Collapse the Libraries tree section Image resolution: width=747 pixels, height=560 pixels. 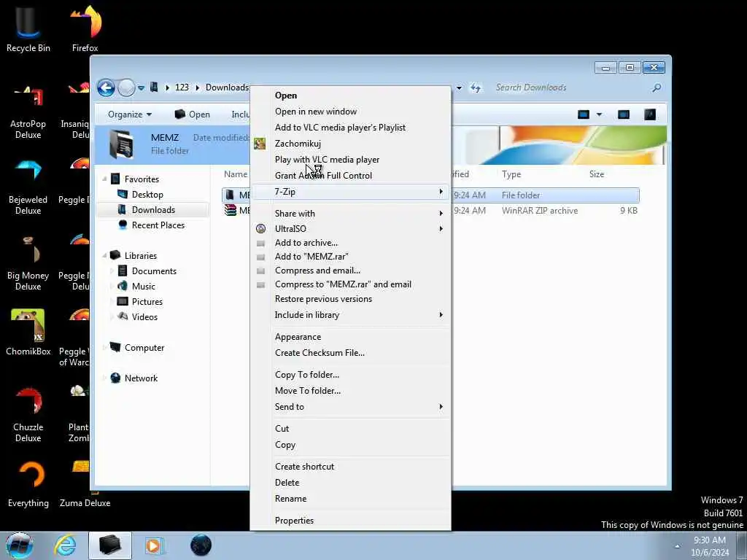click(104, 256)
